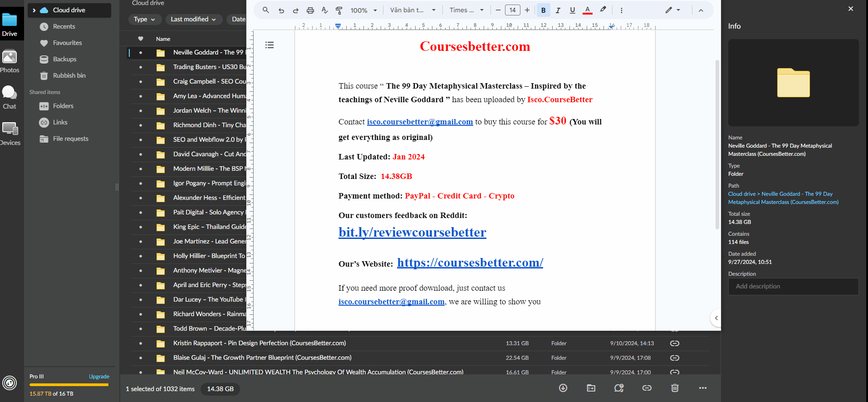Click the account icon at bottom-left of rail
This screenshot has height=402, width=868.
[10, 383]
